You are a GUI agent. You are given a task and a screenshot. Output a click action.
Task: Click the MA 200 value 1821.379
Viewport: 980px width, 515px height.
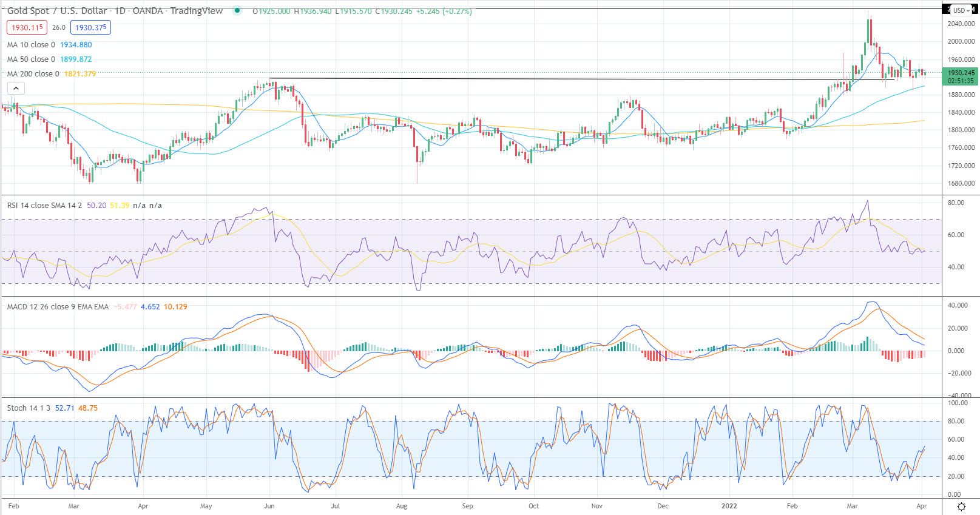click(x=80, y=74)
